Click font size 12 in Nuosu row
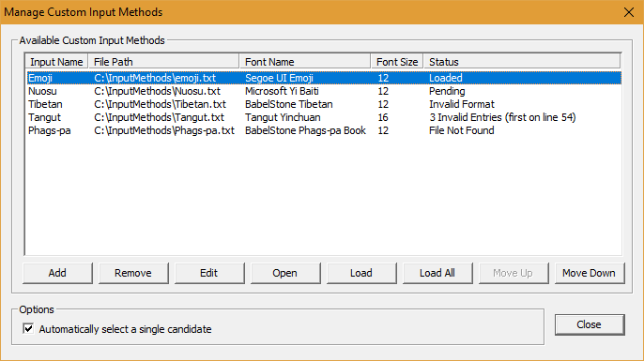Viewport: 644px width, 361px height. (383, 91)
